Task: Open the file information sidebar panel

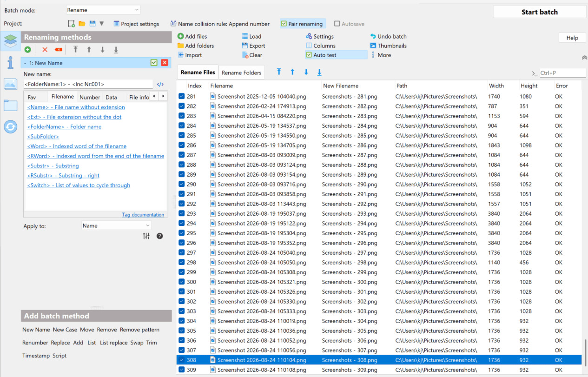Action: [x=10, y=63]
